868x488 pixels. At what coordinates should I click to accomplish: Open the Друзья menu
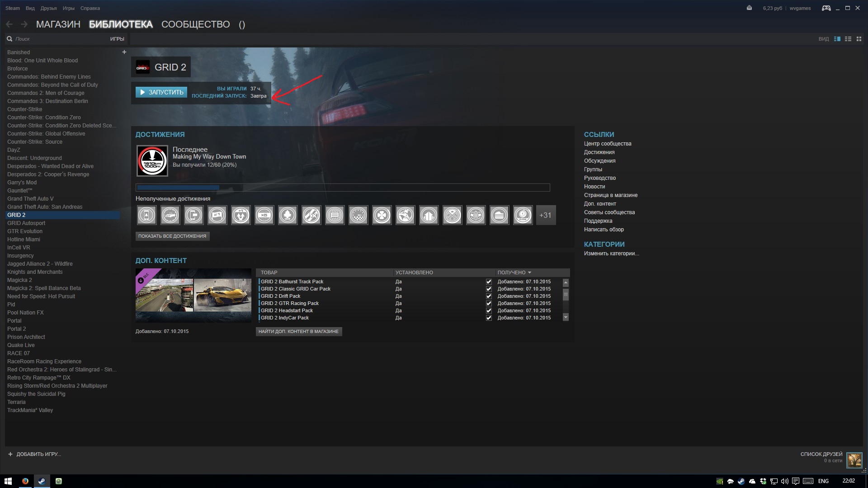[x=48, y=8]
